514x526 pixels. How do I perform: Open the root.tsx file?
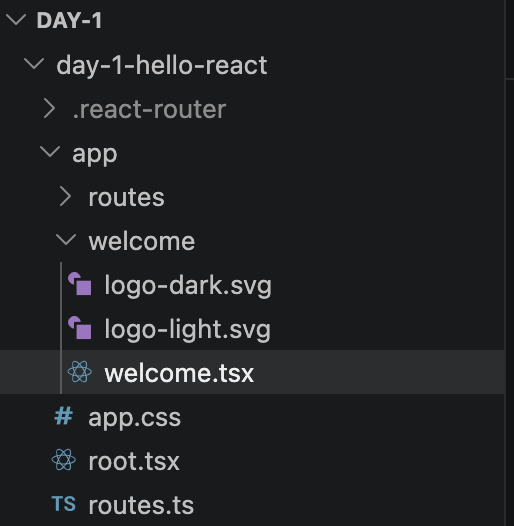tap(134, 461)
